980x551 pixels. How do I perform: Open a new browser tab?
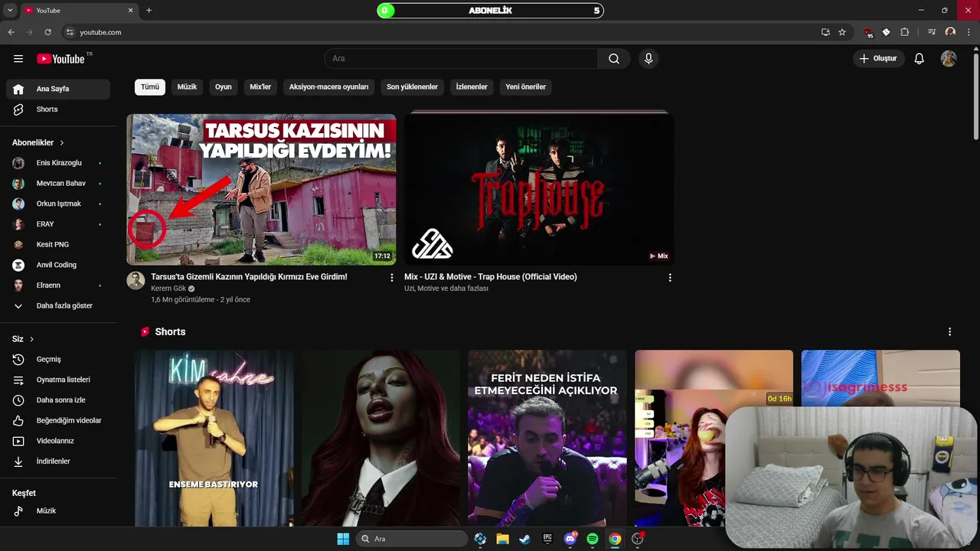149,11
